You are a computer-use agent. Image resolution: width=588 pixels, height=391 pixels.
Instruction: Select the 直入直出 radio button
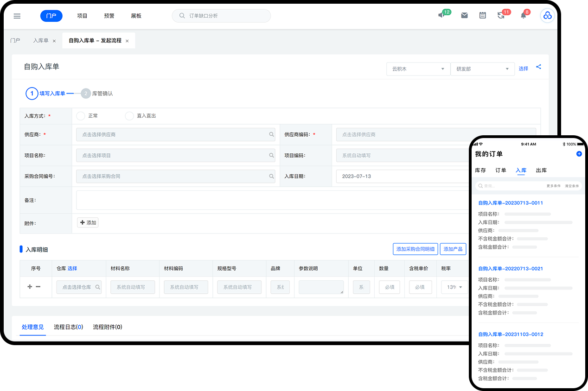pyautogui.click(x=129, y=116)
